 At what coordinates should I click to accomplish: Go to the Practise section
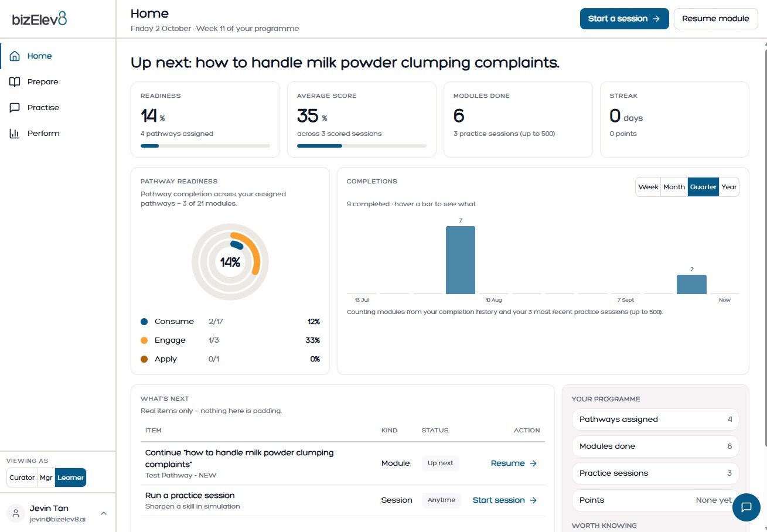58,108
